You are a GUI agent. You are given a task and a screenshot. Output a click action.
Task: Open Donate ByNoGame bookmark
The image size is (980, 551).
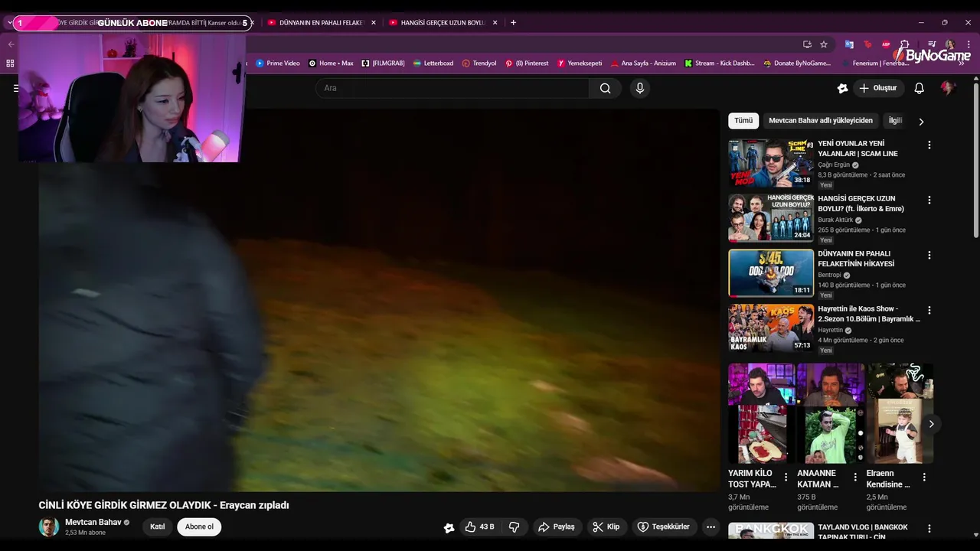797,64
